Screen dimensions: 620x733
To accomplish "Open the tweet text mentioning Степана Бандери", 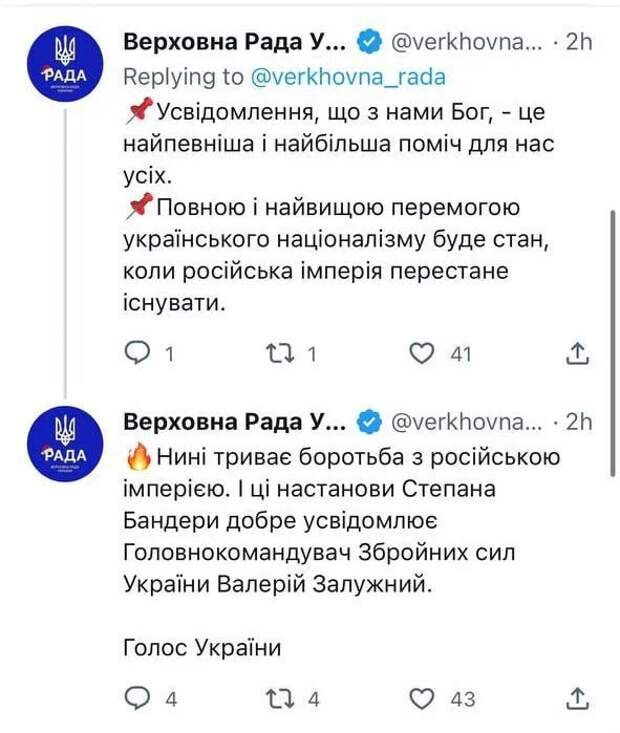I will 341,521.
